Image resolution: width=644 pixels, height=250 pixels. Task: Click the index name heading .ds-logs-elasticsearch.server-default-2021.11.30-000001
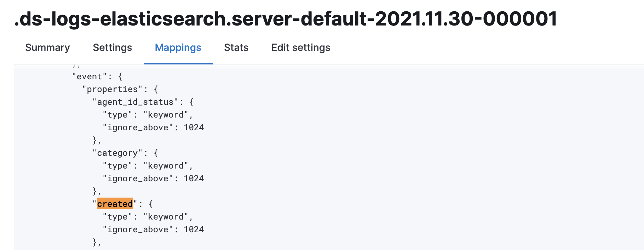click(286, 18)
